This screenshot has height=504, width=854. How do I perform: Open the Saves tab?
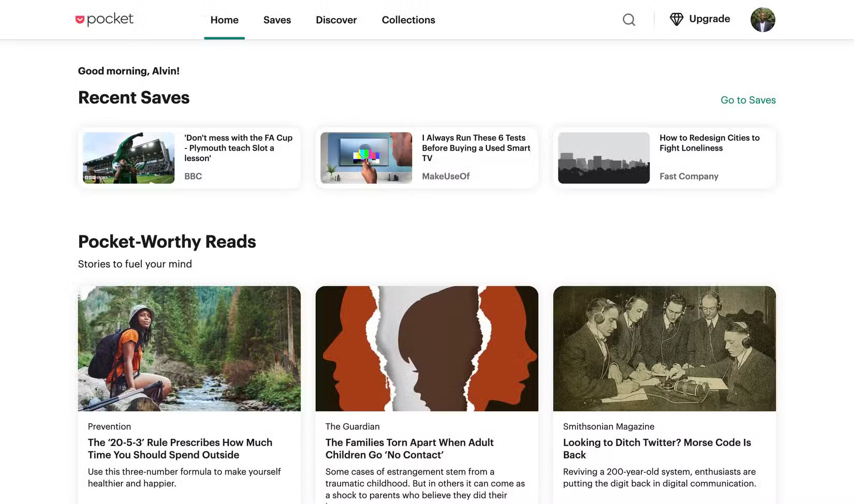coord(277,20)
